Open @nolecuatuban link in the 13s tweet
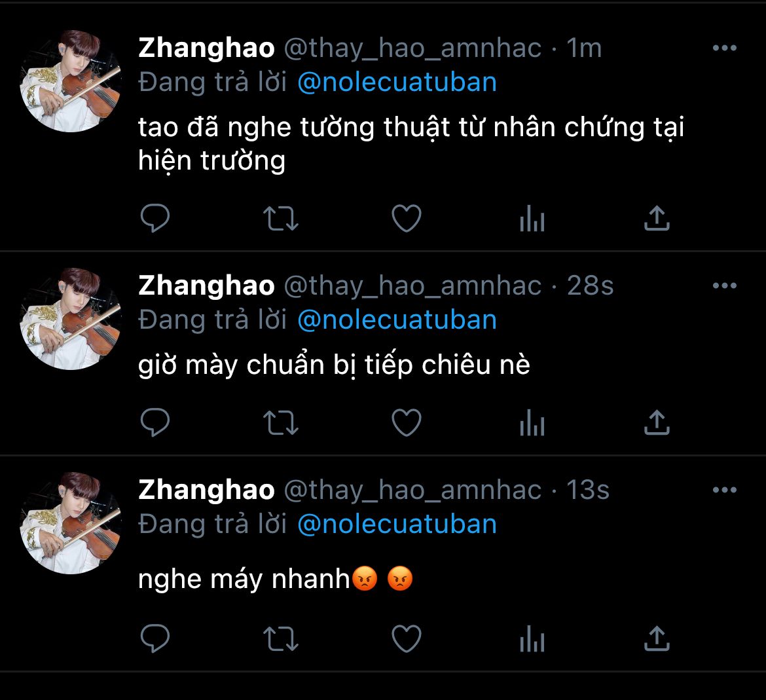Image resolution: width=766 pixels, height=700 pixels. click(397, 524)
